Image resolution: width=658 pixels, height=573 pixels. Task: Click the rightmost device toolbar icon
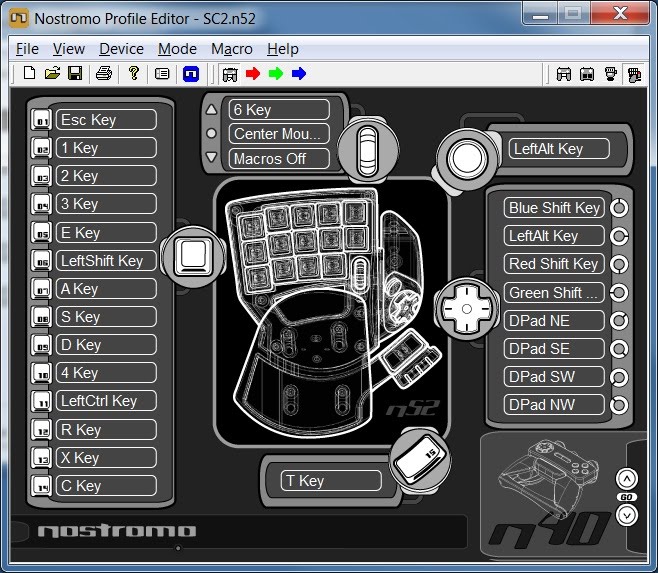(634, 74)
